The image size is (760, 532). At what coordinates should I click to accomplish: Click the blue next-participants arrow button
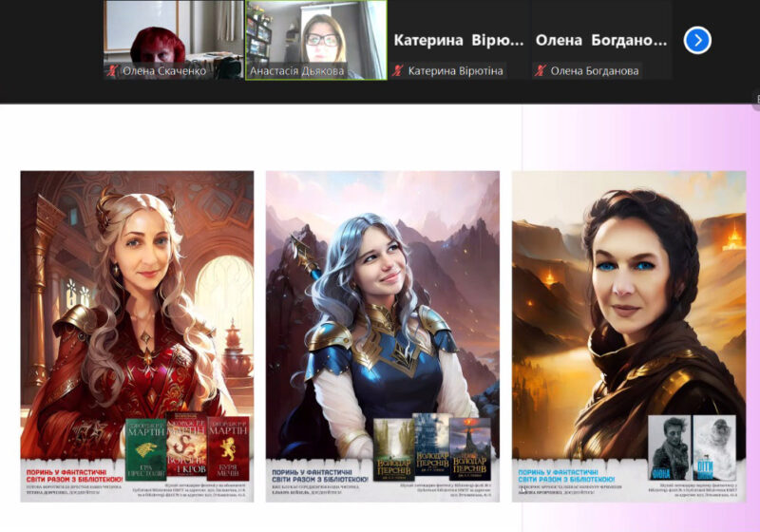click(697, 40)
